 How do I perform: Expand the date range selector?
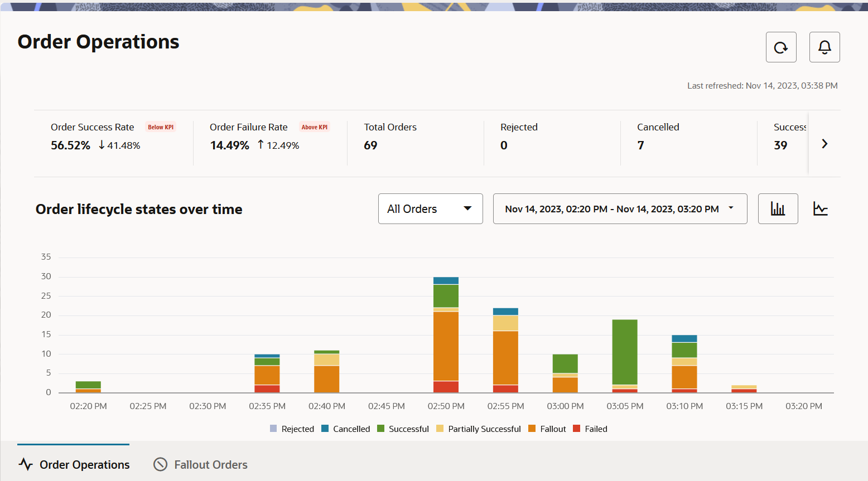(x=620, y=209)
